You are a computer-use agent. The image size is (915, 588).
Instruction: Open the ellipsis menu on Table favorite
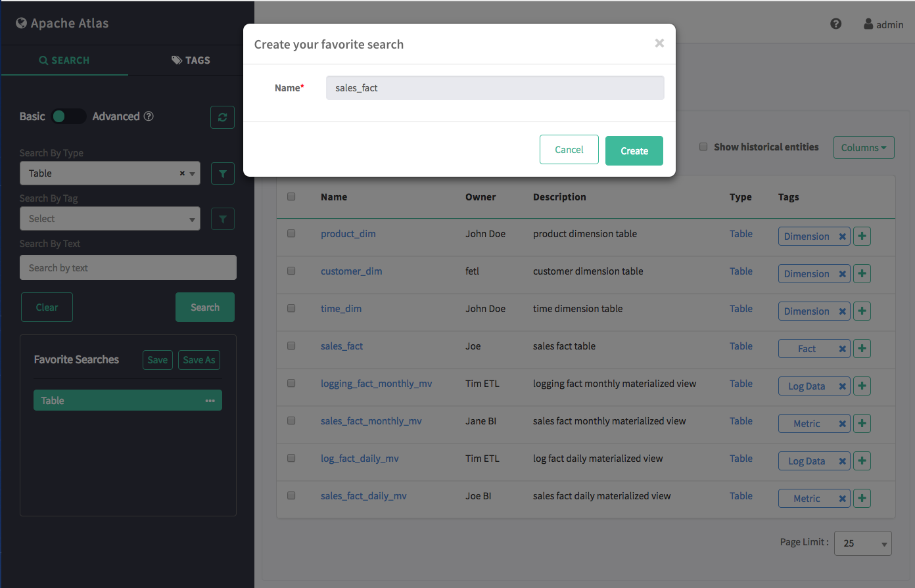click(210, 401)
